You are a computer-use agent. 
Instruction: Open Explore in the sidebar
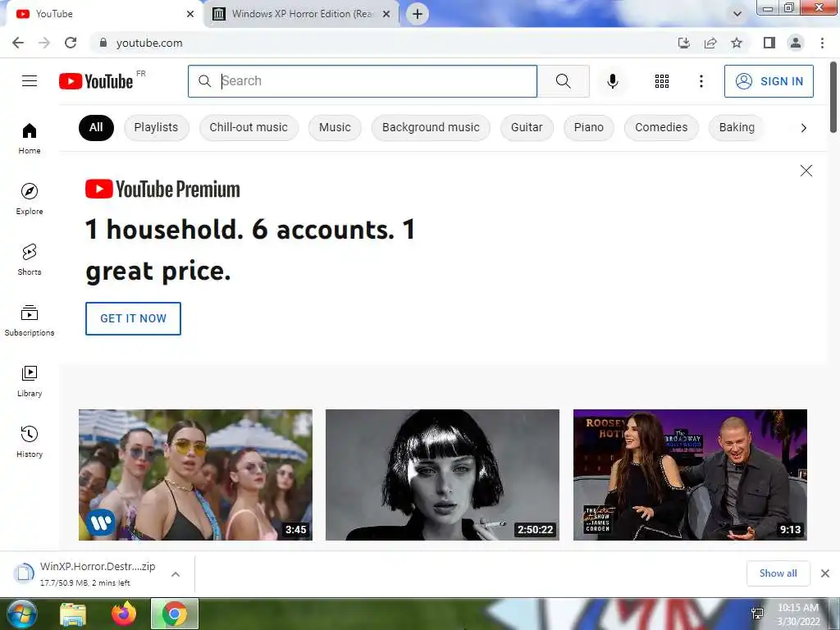pyautogui.click(x=30, y=199)
